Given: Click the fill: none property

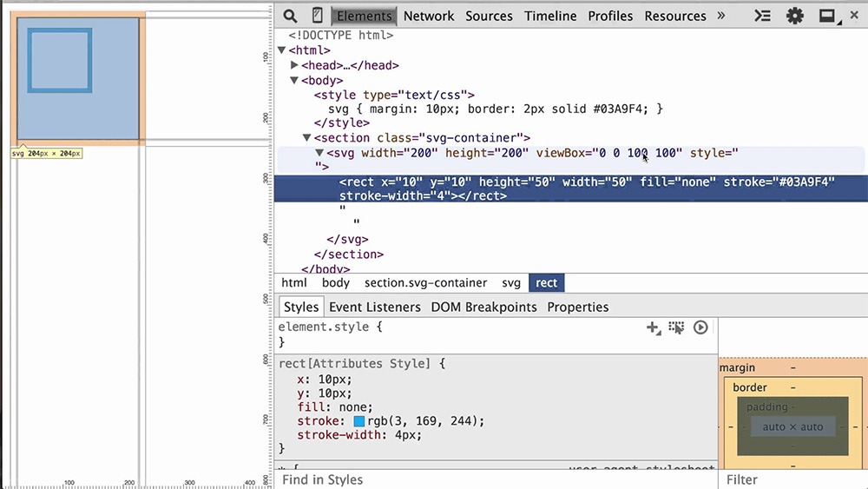Looking at the screenshot, I should pyautogui.click(x=335, y=407).
